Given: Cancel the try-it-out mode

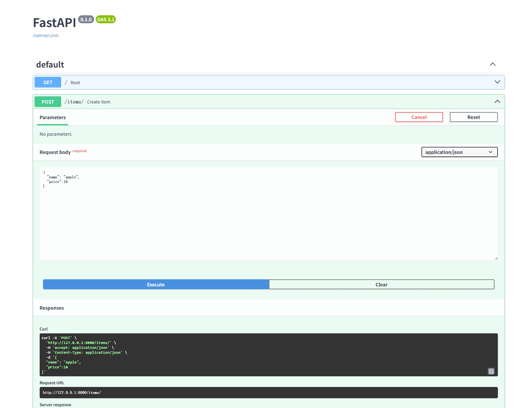Looking at the screenshot, I should (x=419, y=117).
